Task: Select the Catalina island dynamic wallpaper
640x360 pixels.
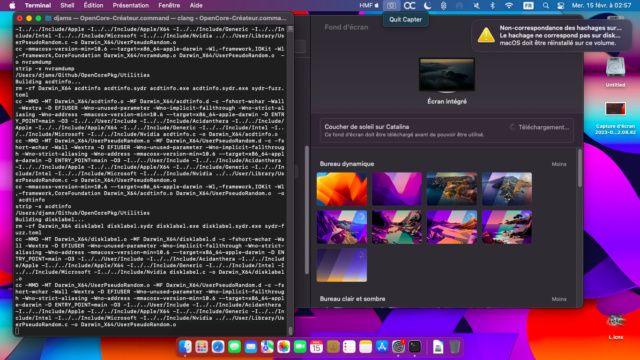Action: (507, 189)
